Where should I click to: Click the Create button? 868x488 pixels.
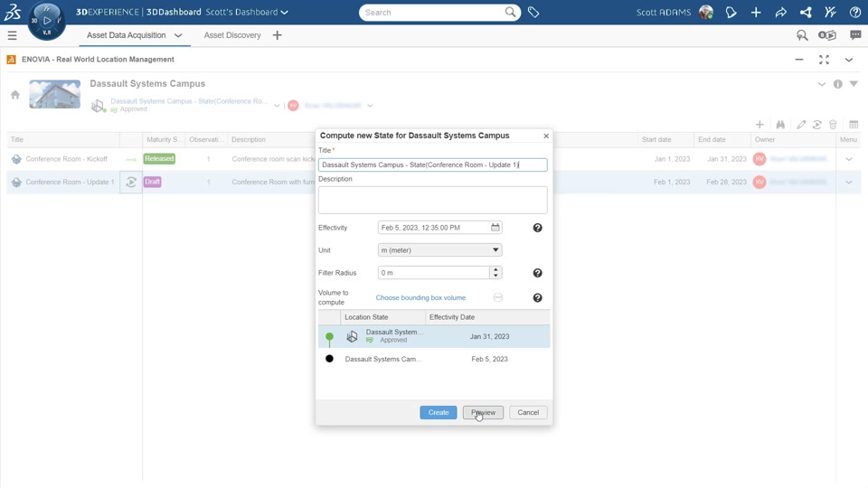coord(439,412)
